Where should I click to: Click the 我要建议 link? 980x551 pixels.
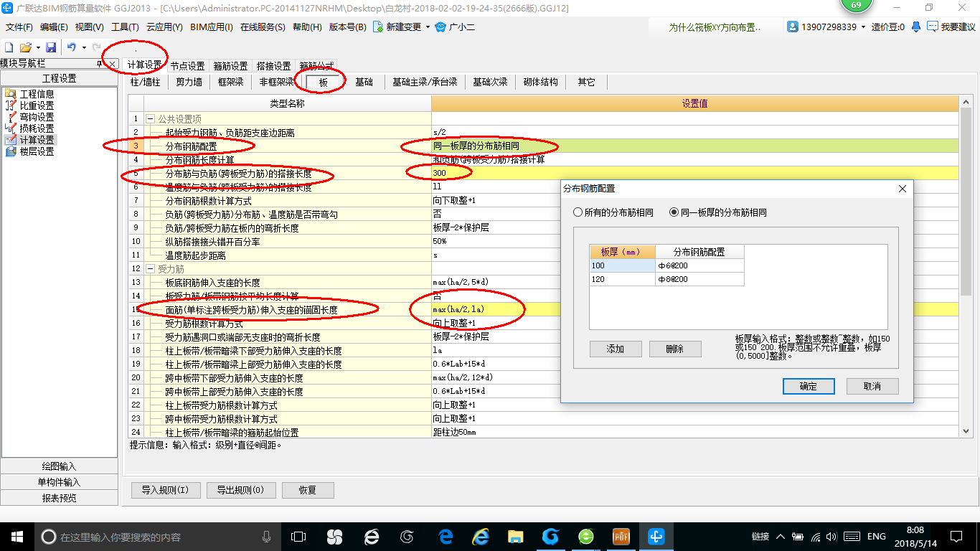click(x=951, y=27)
